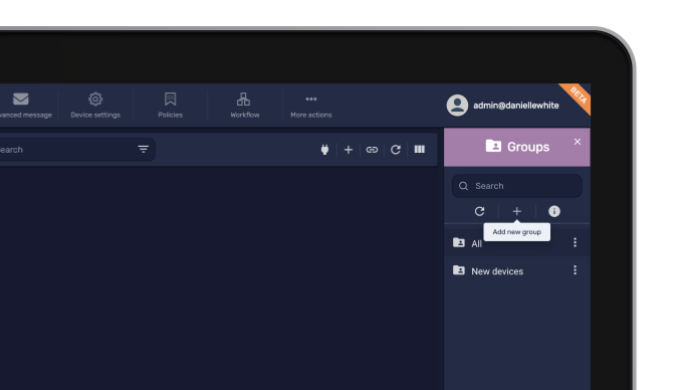Click the plug connection icon
The width and height of the screenshot is (690, 390).
pos(325,150)
